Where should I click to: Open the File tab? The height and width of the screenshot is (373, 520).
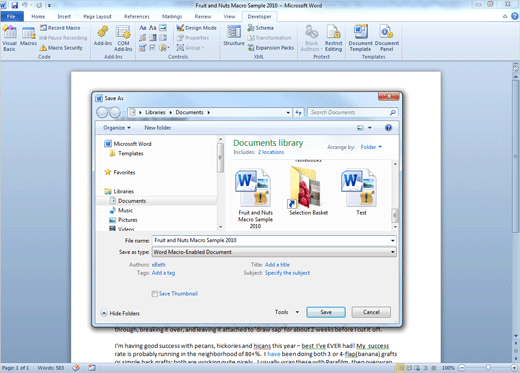[12, 16]
